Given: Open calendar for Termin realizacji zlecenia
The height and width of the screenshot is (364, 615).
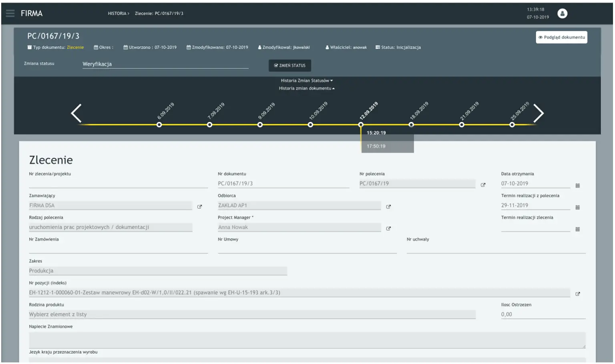Looking at the screenshot, I should [x=577, y=229].
